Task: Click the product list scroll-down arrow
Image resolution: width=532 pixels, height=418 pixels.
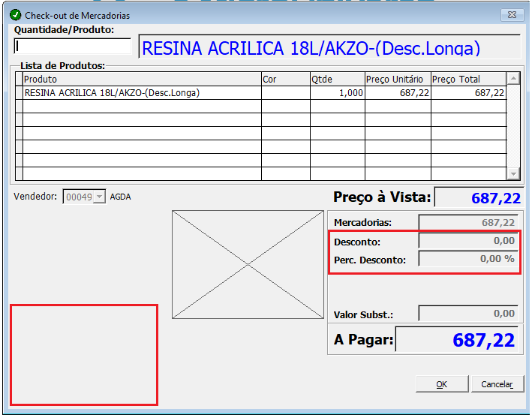Action: (x=513, y=173)
